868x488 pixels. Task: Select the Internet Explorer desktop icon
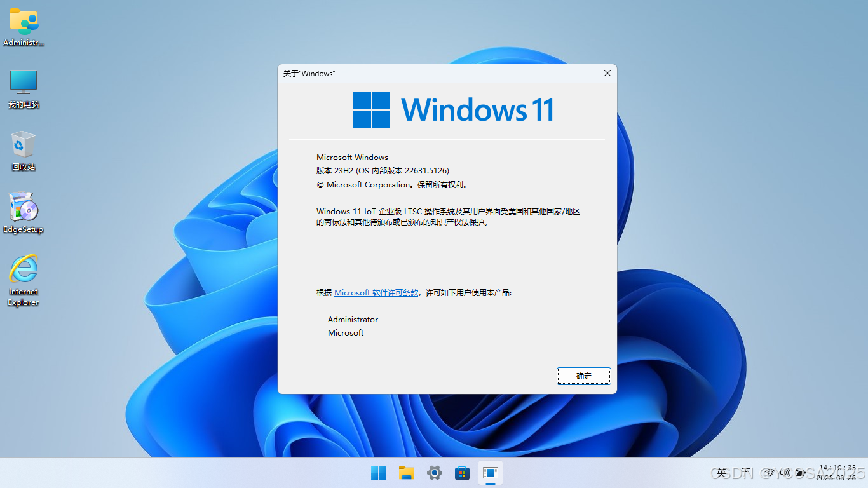[x=24, y=280]
